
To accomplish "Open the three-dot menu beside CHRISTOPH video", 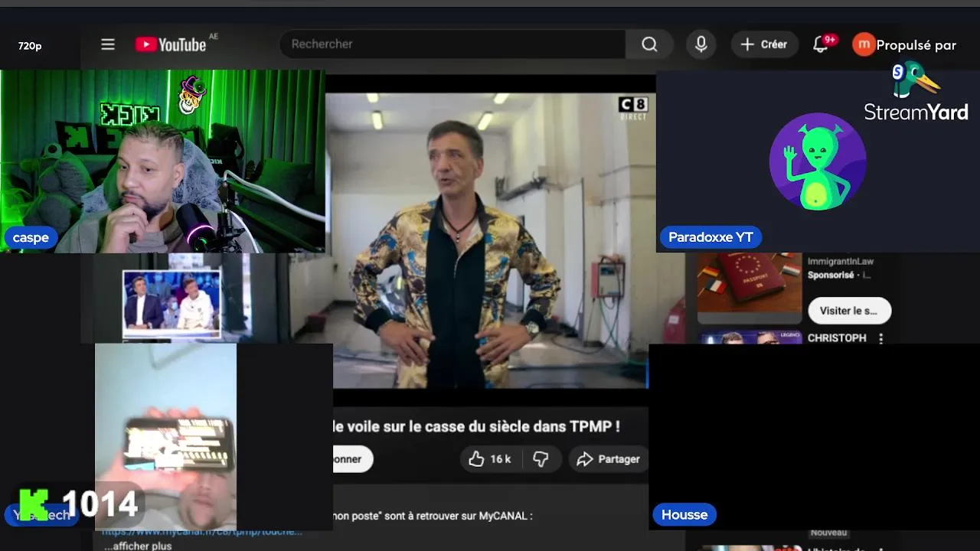I will coord(880,338).
